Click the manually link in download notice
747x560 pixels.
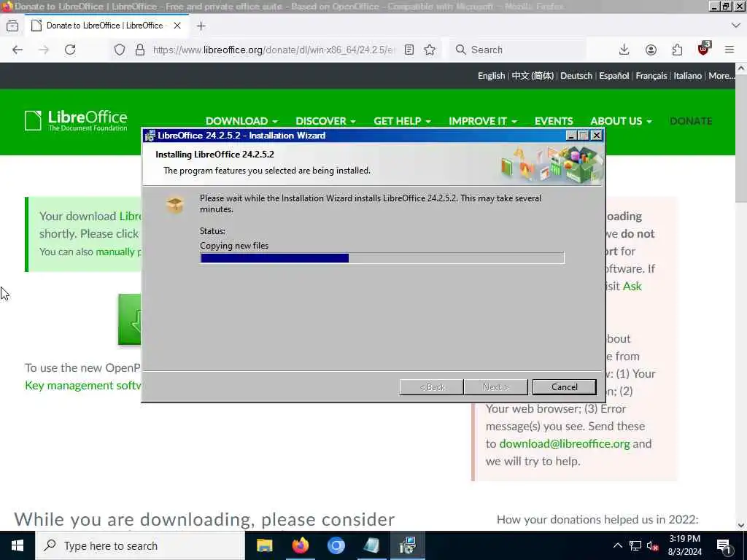[115, 252]
